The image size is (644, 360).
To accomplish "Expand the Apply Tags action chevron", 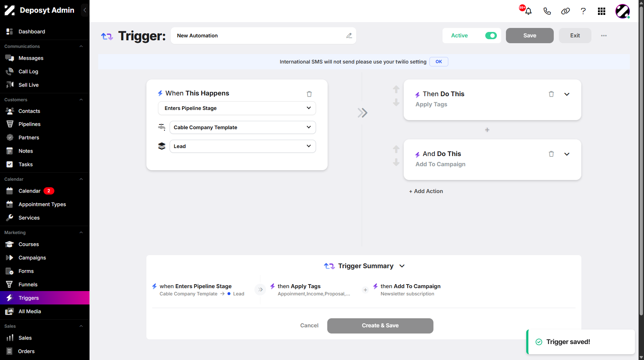I will pyautogui.click(x=567, y=94).
